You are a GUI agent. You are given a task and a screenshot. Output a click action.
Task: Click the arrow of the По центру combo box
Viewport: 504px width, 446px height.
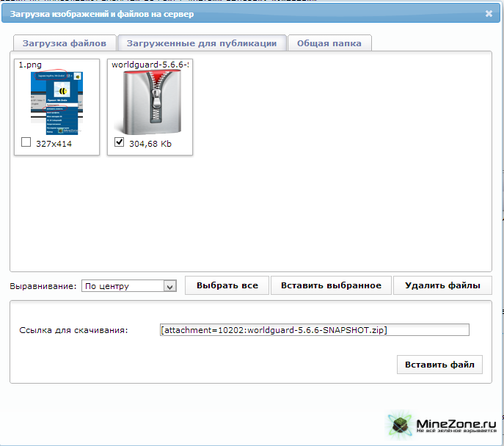(x=169, y=286)
